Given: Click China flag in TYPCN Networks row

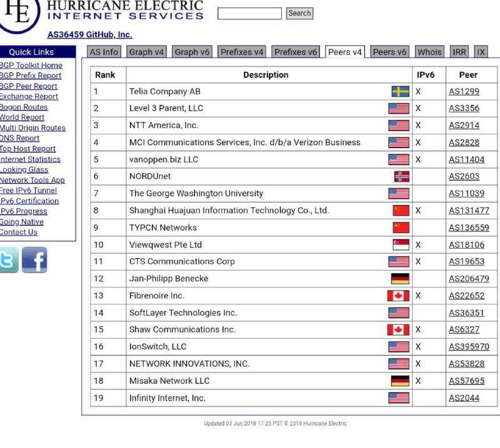Looking at the screenshot, I should [x=401, y=227].
